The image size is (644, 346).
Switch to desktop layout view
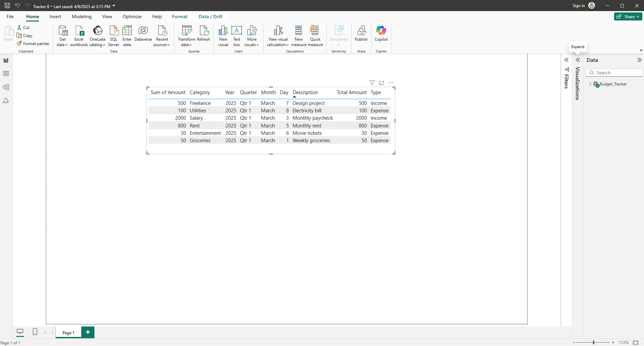pyautogui.click(x=20, y=332)
